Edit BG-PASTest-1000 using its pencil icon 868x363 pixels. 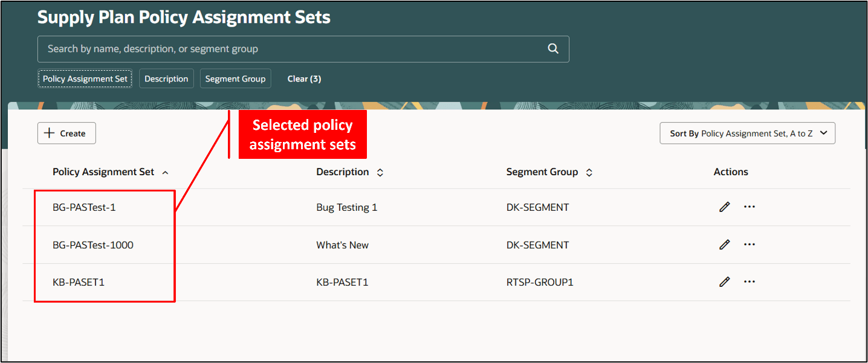pyautogui.click(x=724, y=244)
